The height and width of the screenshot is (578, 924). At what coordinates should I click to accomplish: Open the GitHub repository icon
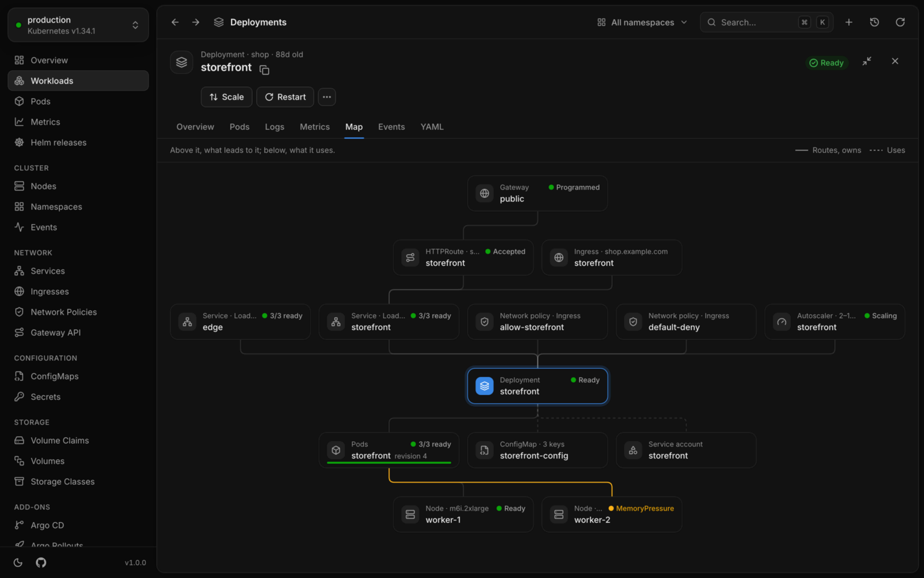pos(41,563)
